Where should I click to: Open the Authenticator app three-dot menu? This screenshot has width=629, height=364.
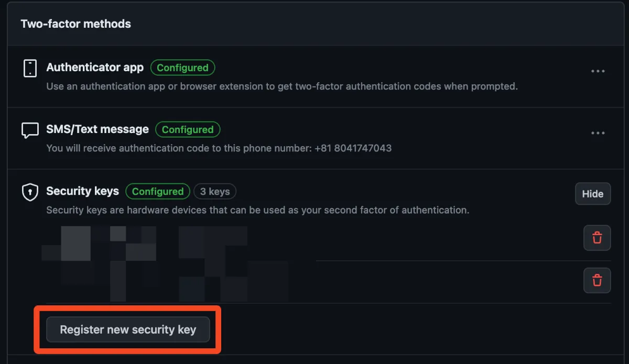(598, 71)
